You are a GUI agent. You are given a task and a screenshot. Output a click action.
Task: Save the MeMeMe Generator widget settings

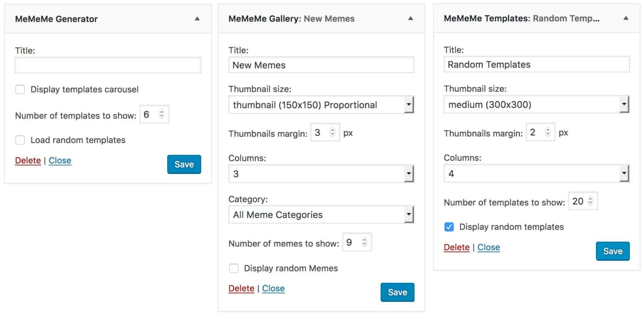pos(184,164)
